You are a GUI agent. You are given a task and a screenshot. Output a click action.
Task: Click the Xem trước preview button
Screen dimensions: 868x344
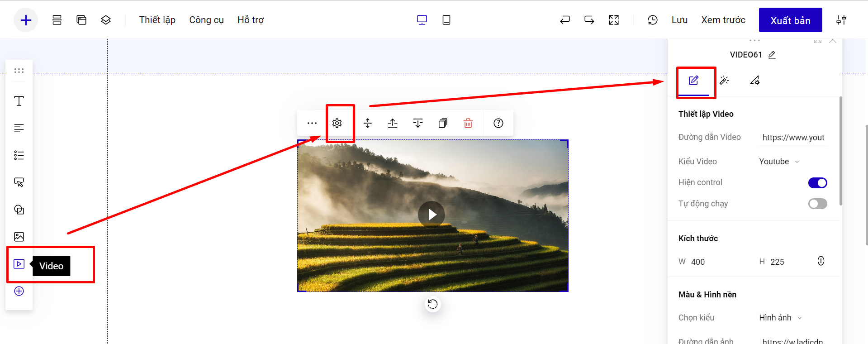click(723, 20)
